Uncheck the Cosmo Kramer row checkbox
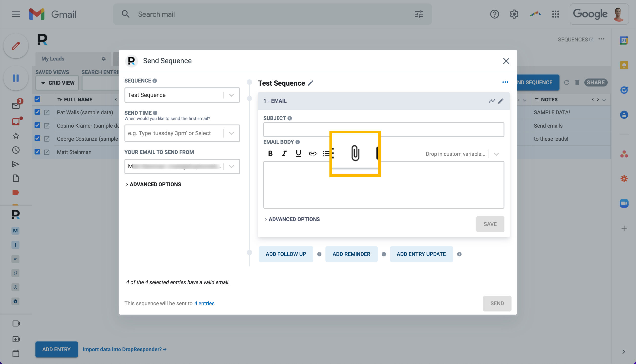This screenshot has height=364, width=636. [x=37, y=125]
